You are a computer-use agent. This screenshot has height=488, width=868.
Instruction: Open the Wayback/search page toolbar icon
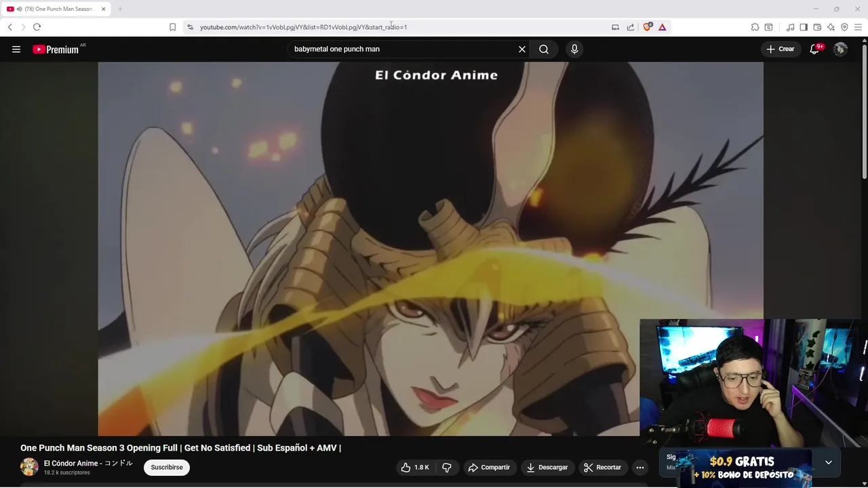pyautogui.click(x=768, y=27)
